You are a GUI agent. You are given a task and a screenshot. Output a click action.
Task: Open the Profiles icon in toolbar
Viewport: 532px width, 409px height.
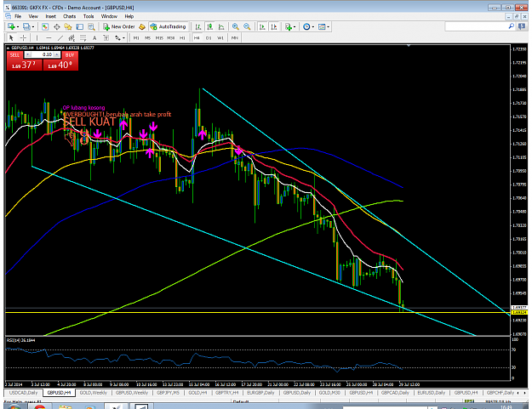(26, 26)
